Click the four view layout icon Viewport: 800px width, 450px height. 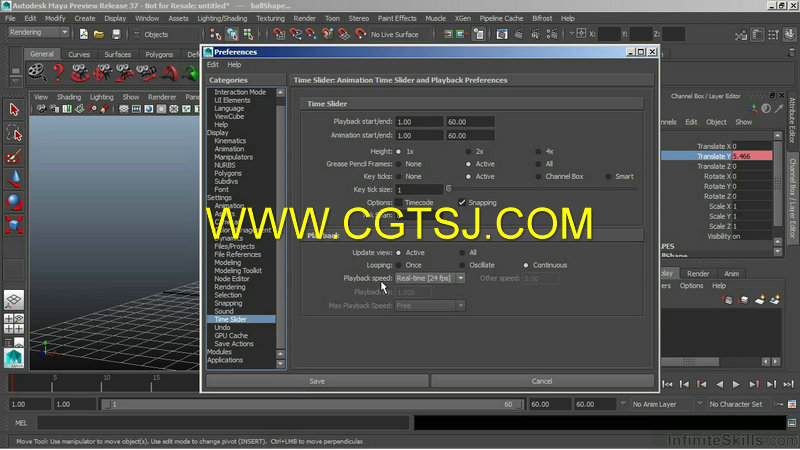click(14, 323)
